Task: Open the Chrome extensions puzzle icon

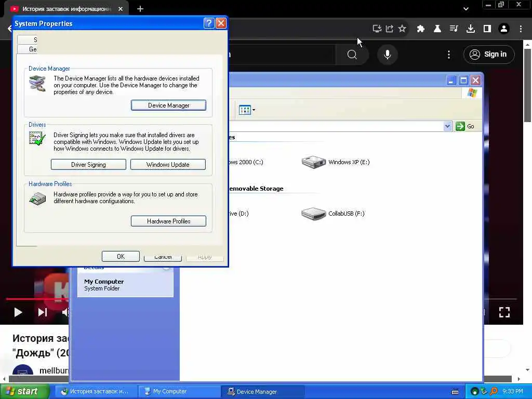Action: (421, 29)
